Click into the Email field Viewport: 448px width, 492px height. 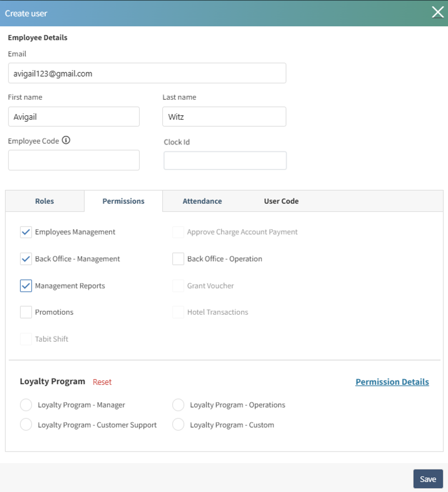(x=147, y=73)
